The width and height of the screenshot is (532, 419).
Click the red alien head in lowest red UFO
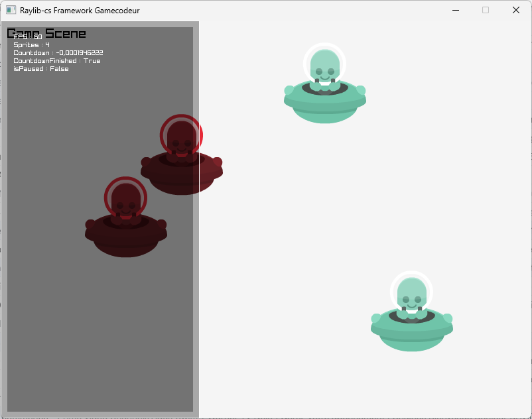click(x=125, y=200)
